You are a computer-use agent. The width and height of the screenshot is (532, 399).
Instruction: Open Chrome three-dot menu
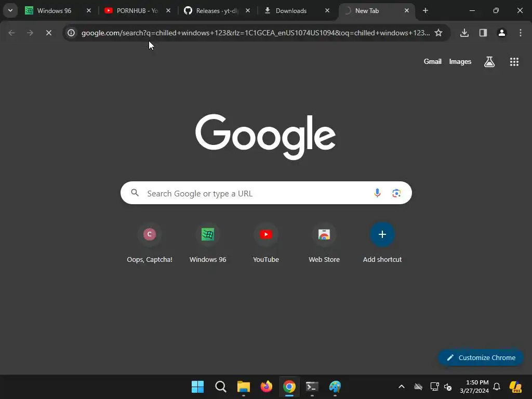(521, 33)
